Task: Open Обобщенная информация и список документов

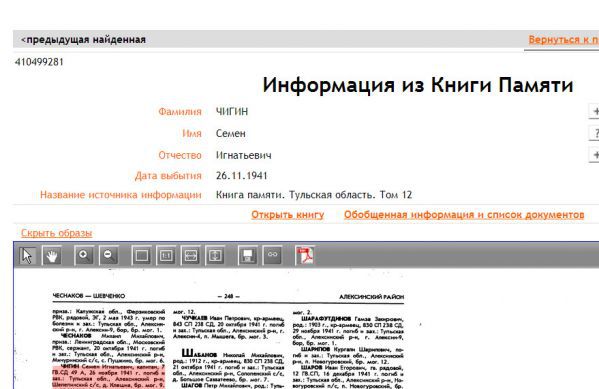Action: (464, 215)
